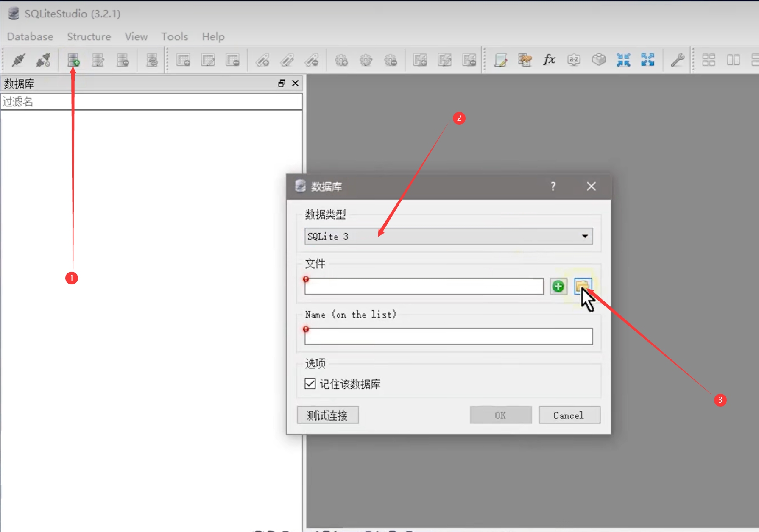Click the Add database toolbar icon
Viewport: 759px width, 532px height.
(73, 60)
